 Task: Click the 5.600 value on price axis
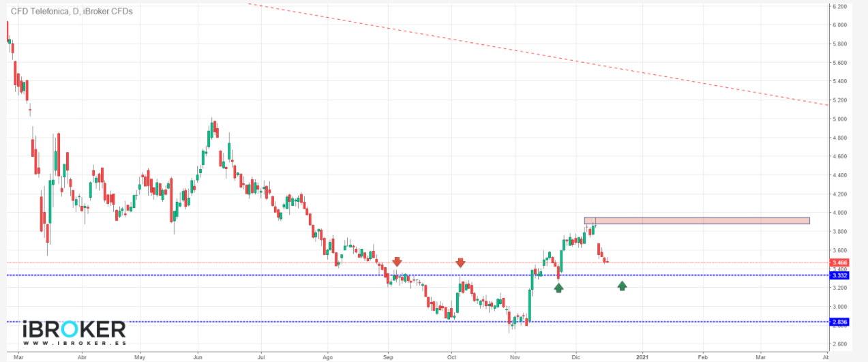pyautogui.click(x=839, y=63)
